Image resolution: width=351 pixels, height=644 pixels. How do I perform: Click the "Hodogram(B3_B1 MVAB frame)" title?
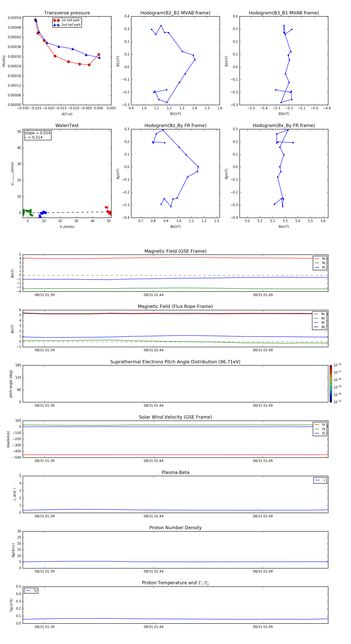[x=284, y=13]
